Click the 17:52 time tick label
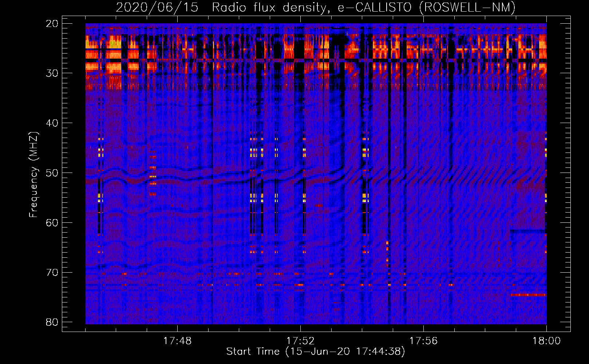 pos(300,341)
